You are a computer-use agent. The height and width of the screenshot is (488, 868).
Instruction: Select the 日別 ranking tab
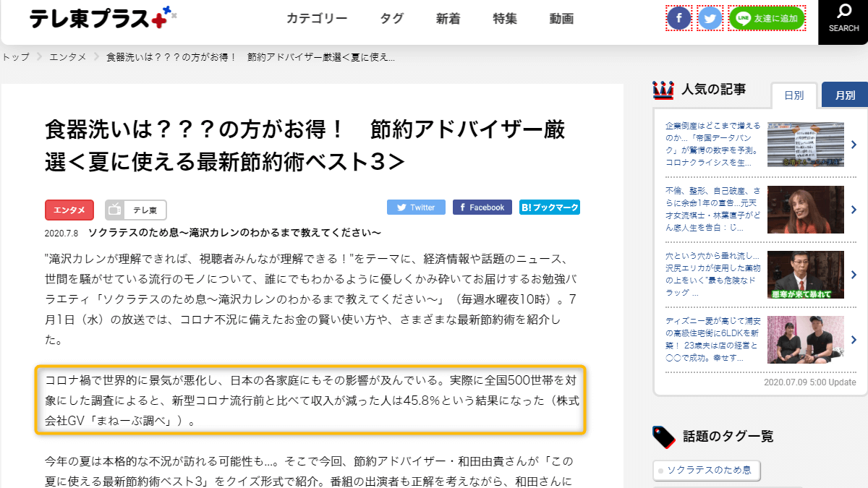click(793, 95)
